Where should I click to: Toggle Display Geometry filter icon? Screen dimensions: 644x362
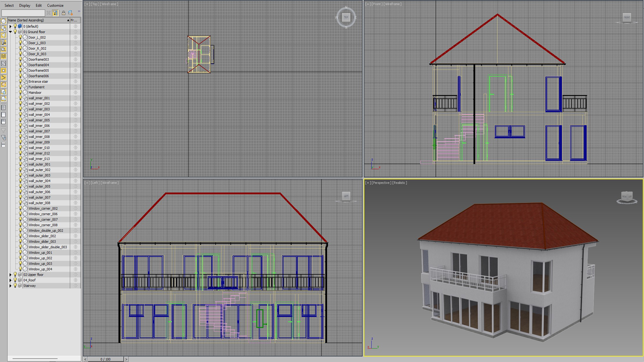click(x=3, y=21)
